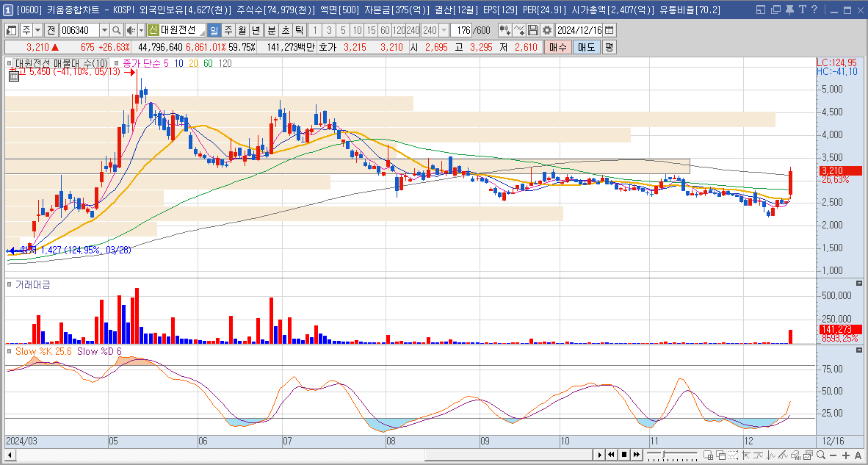The width and height of the screenshot is (868, 465).
Task: Open the speaker options dropdown arrow
Action: (x=141, y=30)
